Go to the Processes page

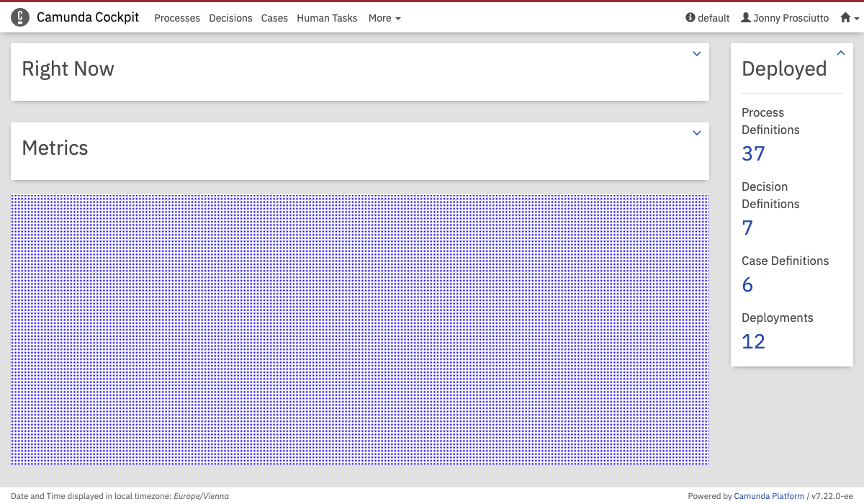click(x=177, y=18)
